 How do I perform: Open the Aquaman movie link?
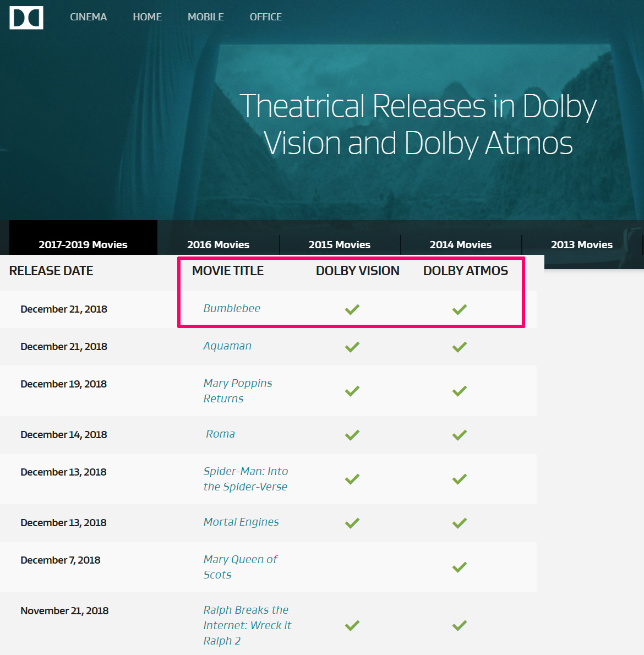pos(227,346)
